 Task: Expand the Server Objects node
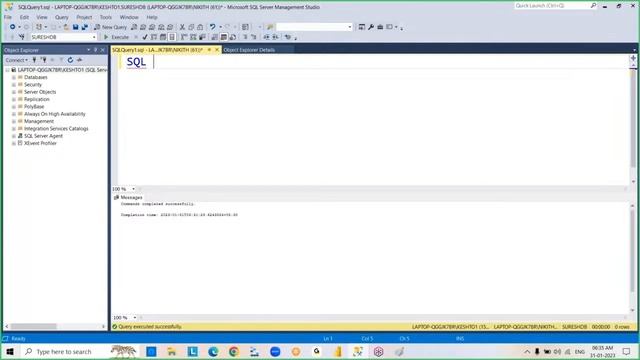tap(14, 92)
